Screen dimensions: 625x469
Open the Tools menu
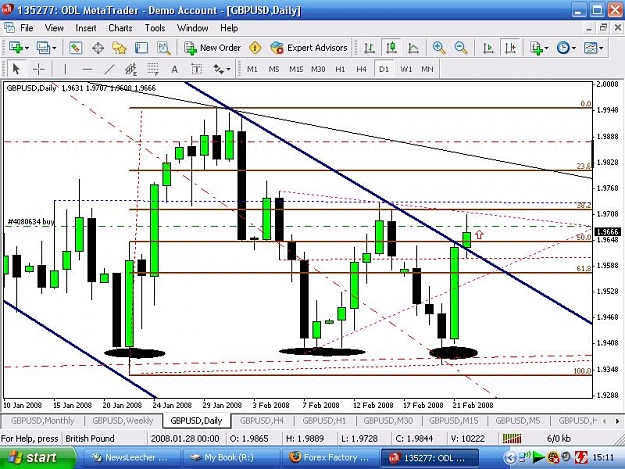155,28
